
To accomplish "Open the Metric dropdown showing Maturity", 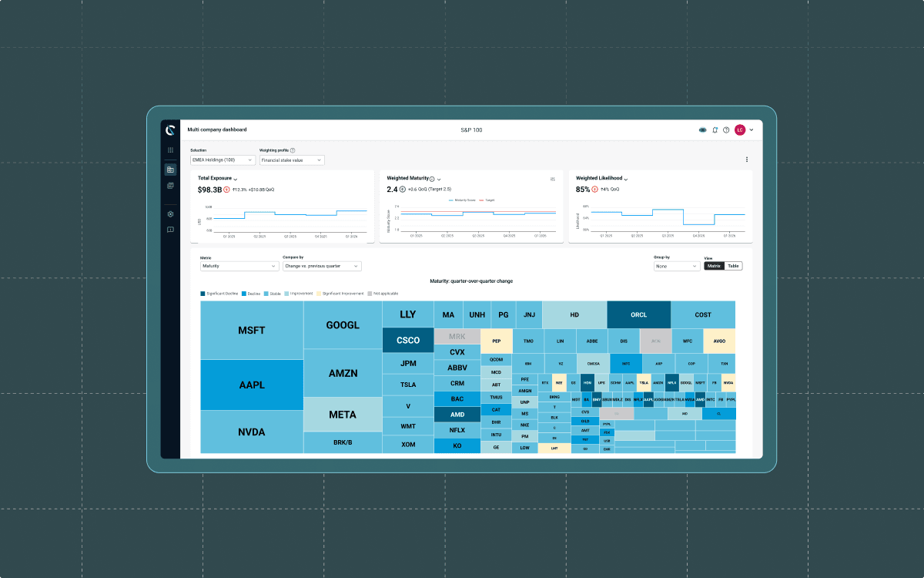I will pos(239,266).
